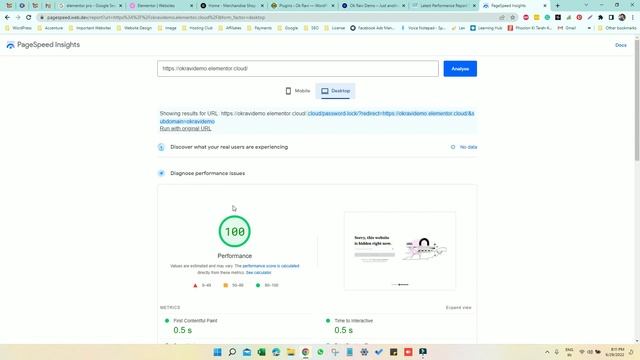Select the Desktop tab
This screenshot has height=360, width=640.
coord(336,91)
